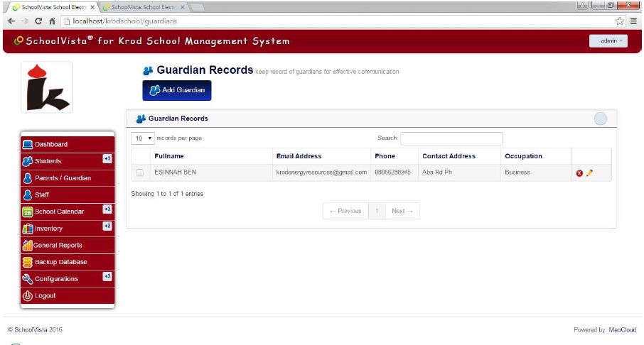Viewport: 644px width, 345px height.
Task: Click the pencil edit icon in guardian row
Action: pyautogui.click(x=589, y=173)
